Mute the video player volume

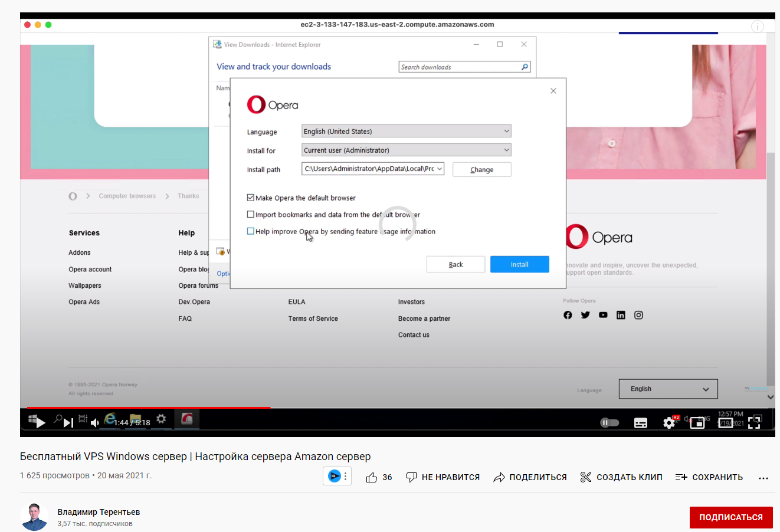[95, 423]
